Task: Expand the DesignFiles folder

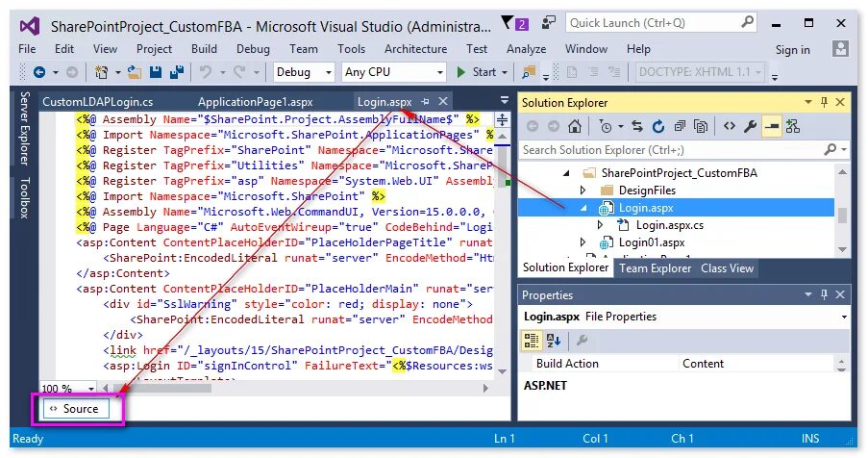Action: coord(583,191)
